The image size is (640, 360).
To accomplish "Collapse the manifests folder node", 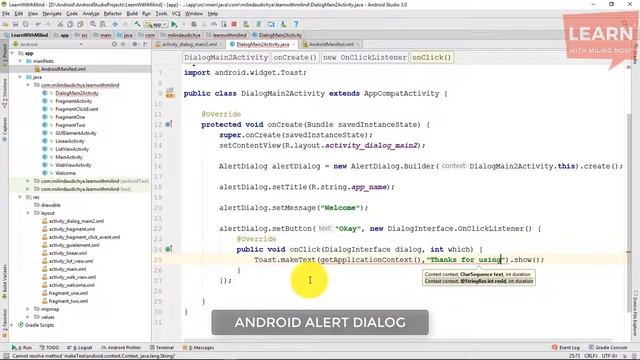I will click(20, 61).
